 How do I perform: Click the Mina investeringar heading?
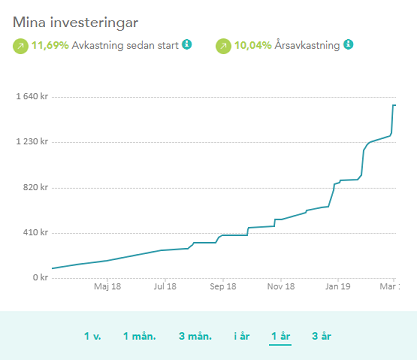(x=75, y=23)
